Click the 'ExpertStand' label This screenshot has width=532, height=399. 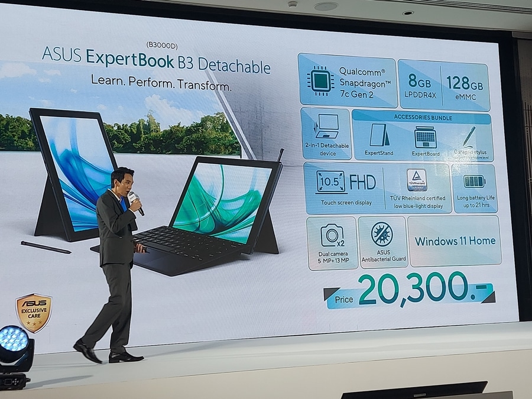click(379, 153)
